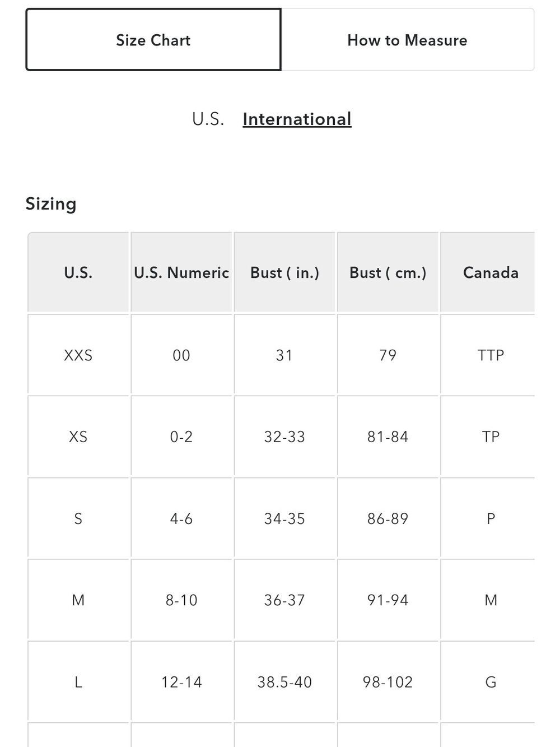Select the L size row cell

78,682
